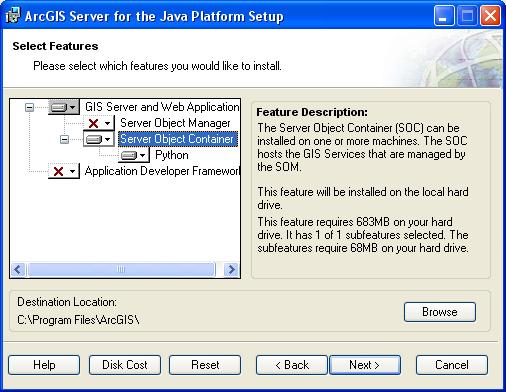506x392 pixels.
Task: Go Back to previous step
Action: point(292,365)
